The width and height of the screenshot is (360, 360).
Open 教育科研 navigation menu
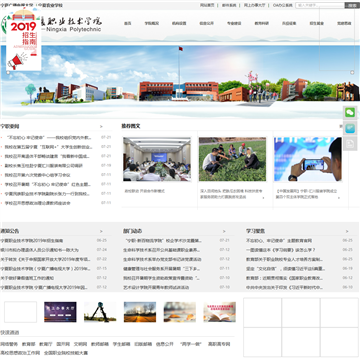262,23
